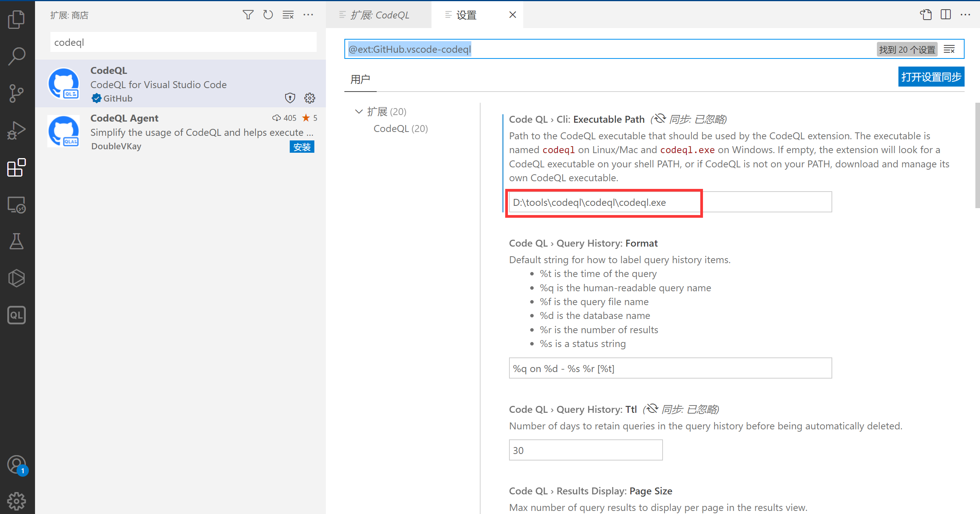The height and width of the screenshot is (514, 980).
Task: Filter extensions with the funnel icon
Action: 248,15
